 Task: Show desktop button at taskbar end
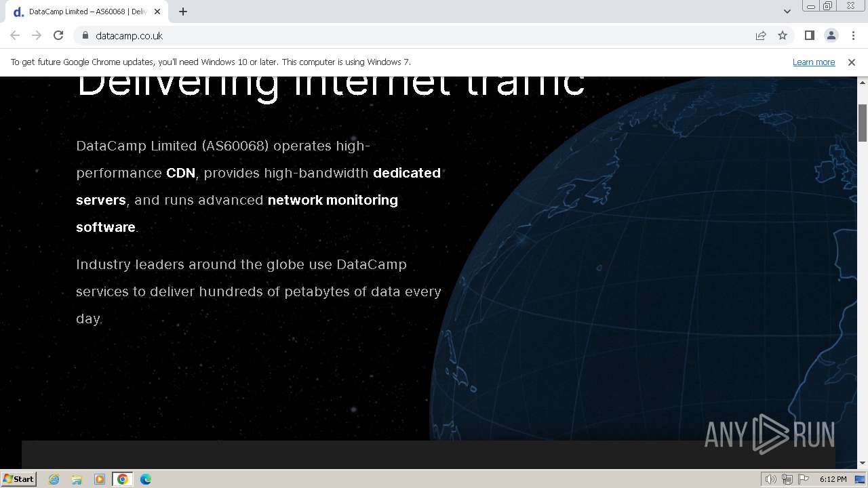pos(861,479)
